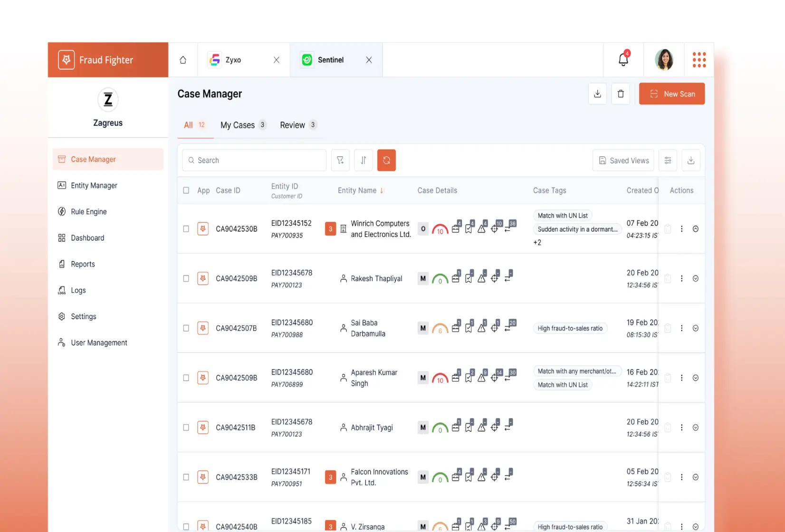Expand the Winrich Computers row chevron

click(x=695, y=229)
